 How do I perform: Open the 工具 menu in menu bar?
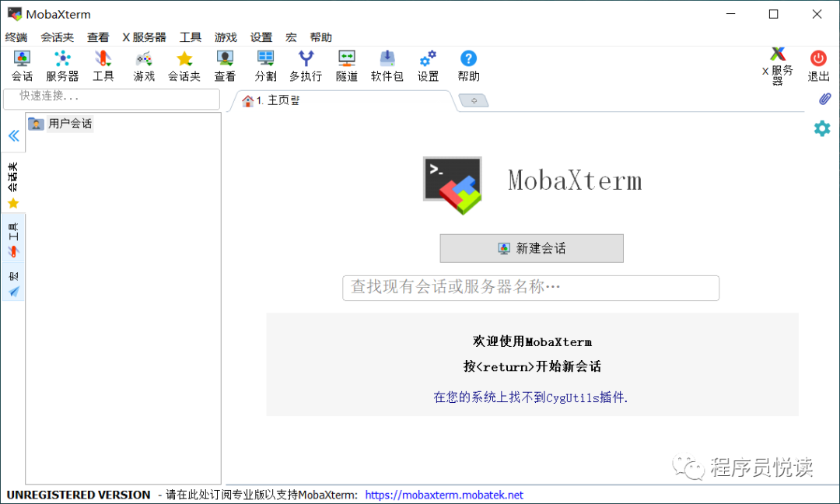pyautogui.click(x=191, y=37)
